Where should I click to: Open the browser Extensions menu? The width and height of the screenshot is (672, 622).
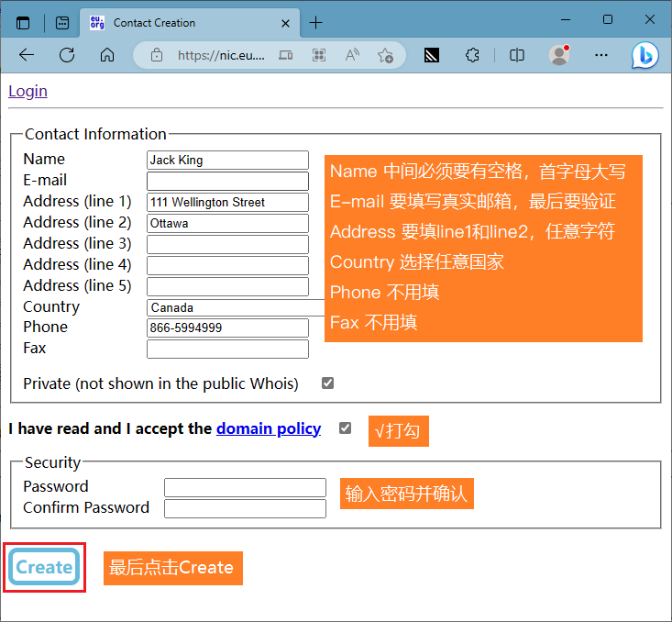472,55
